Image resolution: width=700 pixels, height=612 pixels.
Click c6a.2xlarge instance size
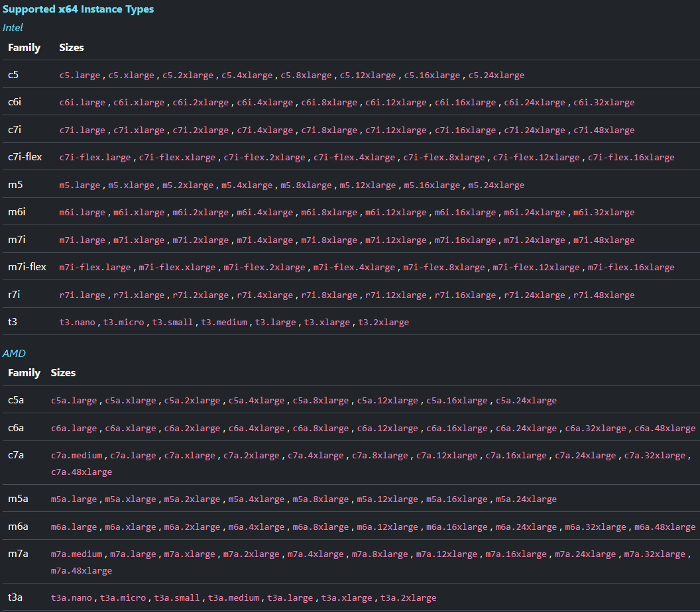click(192, 429)
